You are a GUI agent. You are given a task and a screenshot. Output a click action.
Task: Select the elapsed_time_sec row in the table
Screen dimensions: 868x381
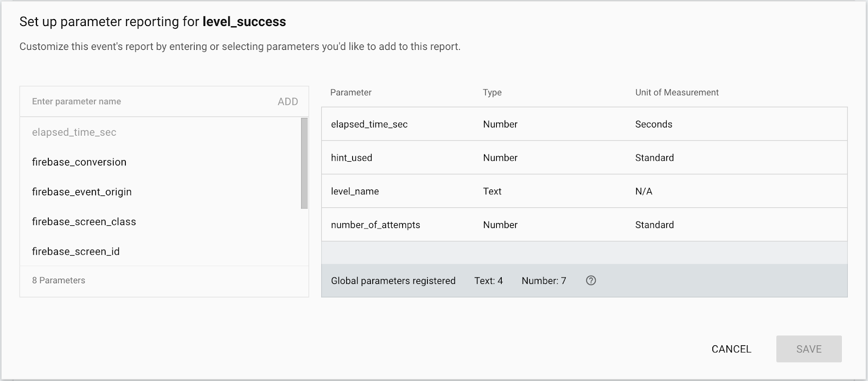(369, 124)
